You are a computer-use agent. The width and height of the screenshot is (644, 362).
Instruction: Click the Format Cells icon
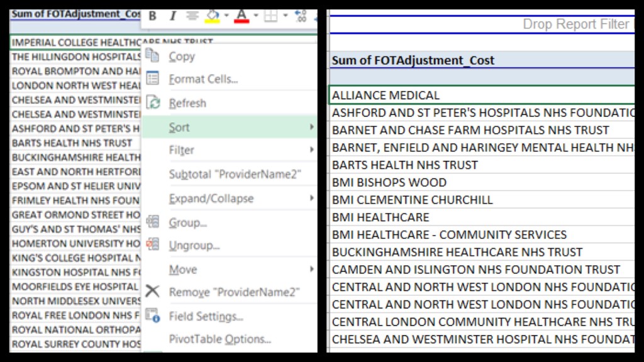click(152, 78)
